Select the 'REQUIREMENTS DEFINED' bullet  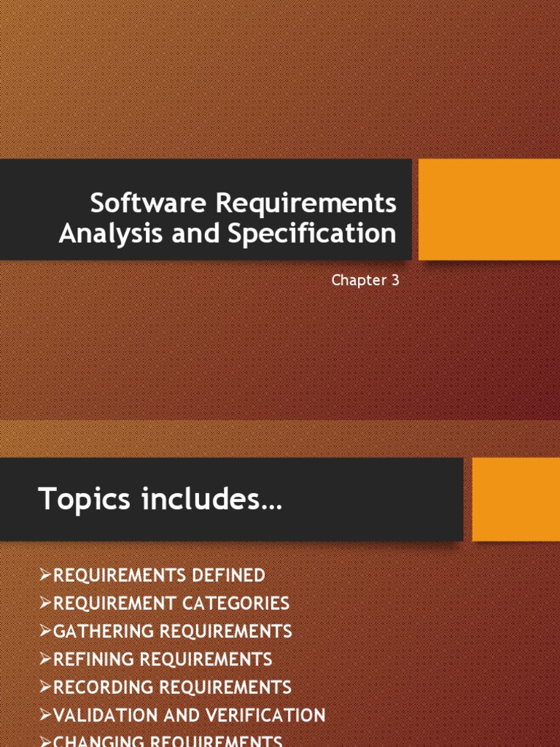152,575
